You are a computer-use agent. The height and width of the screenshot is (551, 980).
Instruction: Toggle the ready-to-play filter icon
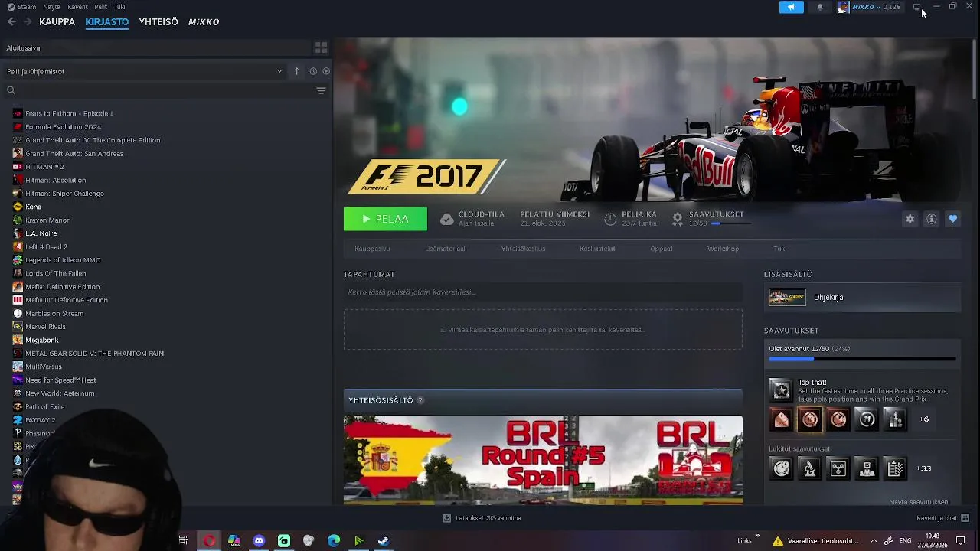pyautogui.click(x=326, y=71)
